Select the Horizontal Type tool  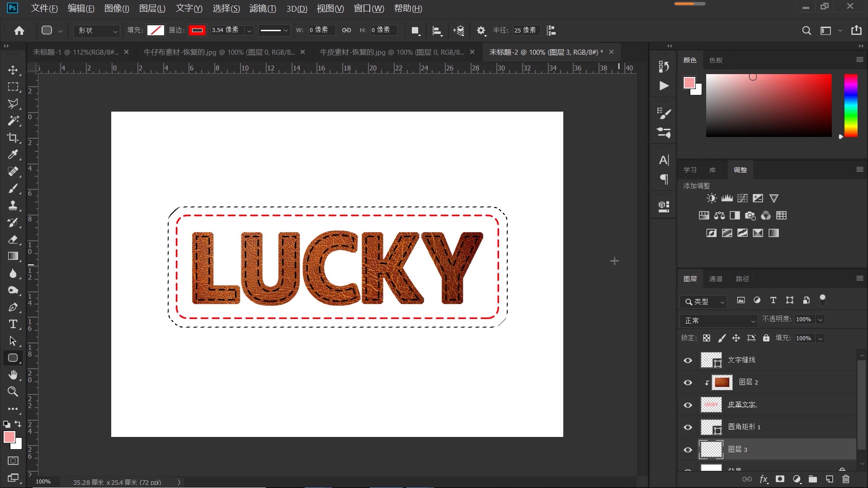(13, 324)
